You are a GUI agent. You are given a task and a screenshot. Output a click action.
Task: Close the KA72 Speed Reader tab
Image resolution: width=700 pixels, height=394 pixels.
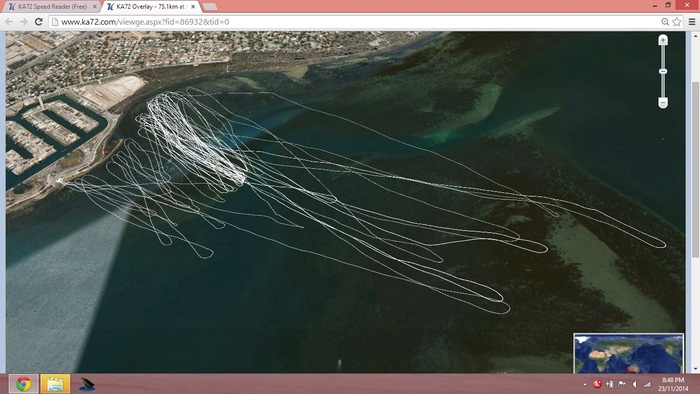94,7
